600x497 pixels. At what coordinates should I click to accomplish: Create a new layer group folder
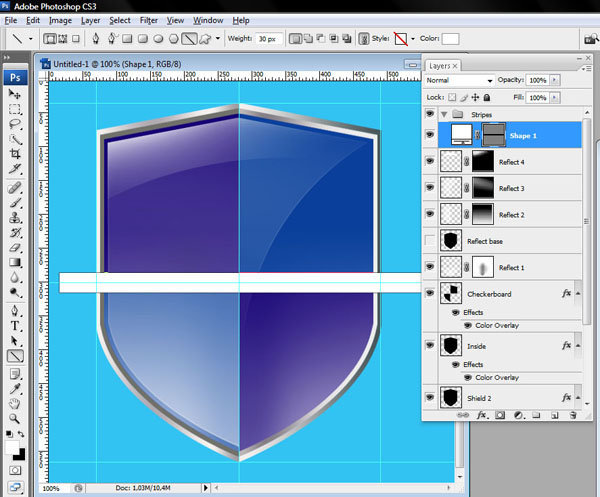[536, 415]
